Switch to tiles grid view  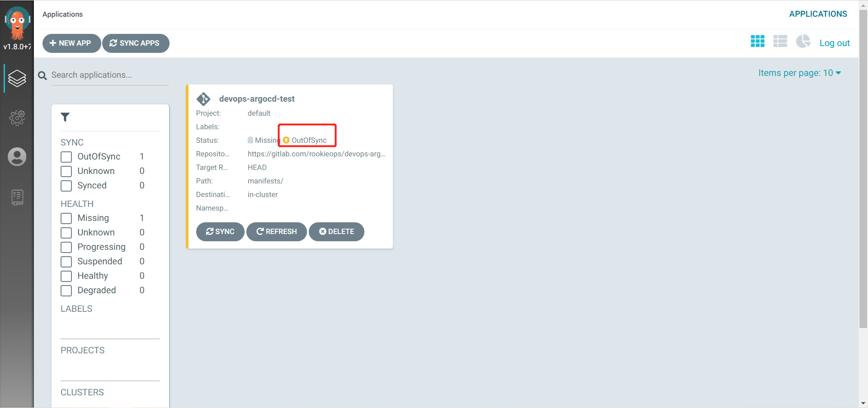758,42
